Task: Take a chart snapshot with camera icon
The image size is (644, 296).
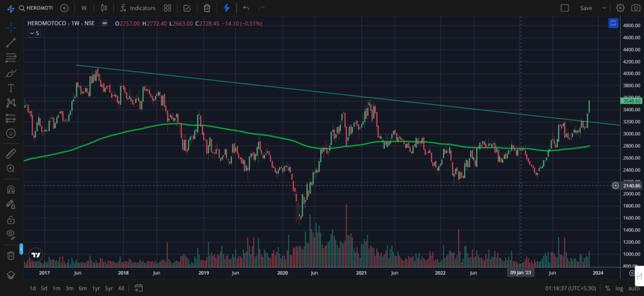Action: click(635, 8)
